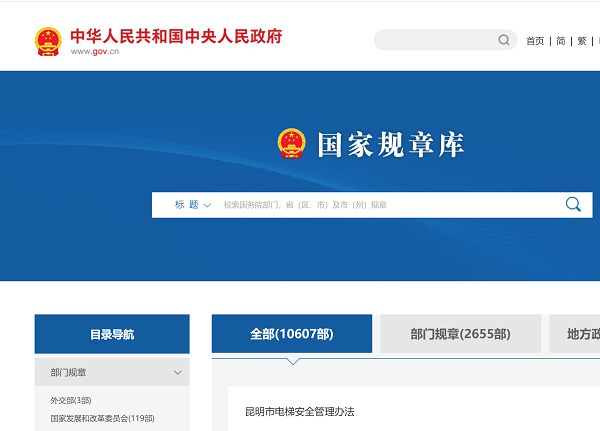The width and height of the screenshot is (600, 431).
Task: Click the magnifier icon in header search
Action: click(x=504, y=40)
